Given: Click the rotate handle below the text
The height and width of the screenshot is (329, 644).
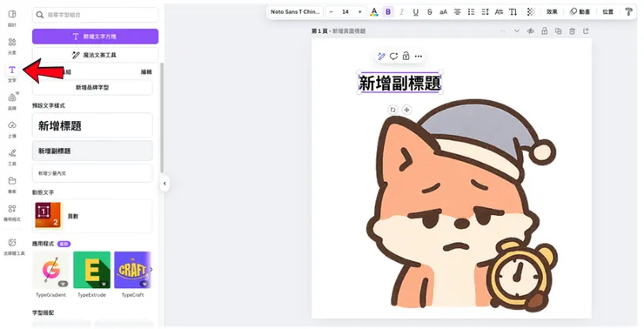Looking at the screenshot, I should (393, 110).
